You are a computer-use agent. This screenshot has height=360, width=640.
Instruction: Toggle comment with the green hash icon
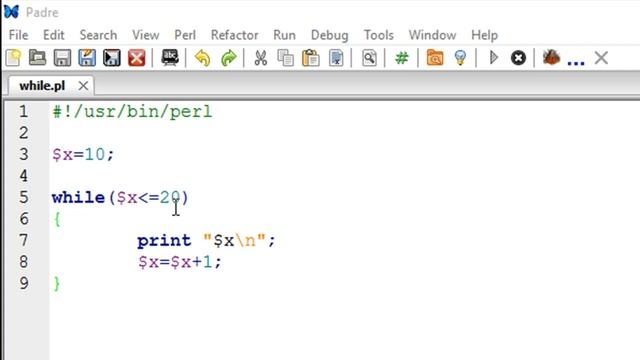(402, 58)
